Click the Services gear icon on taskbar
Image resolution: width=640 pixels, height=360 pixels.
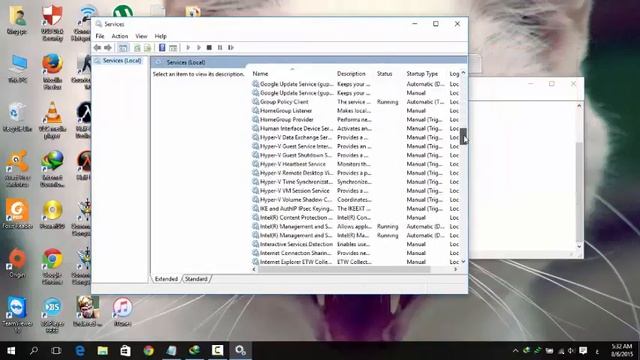(x=240, y=351)
